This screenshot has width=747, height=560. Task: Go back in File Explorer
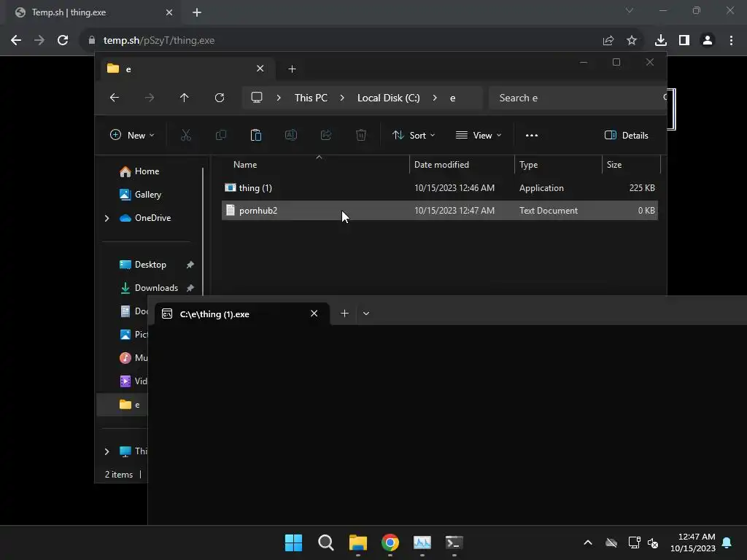pos(115,98)
